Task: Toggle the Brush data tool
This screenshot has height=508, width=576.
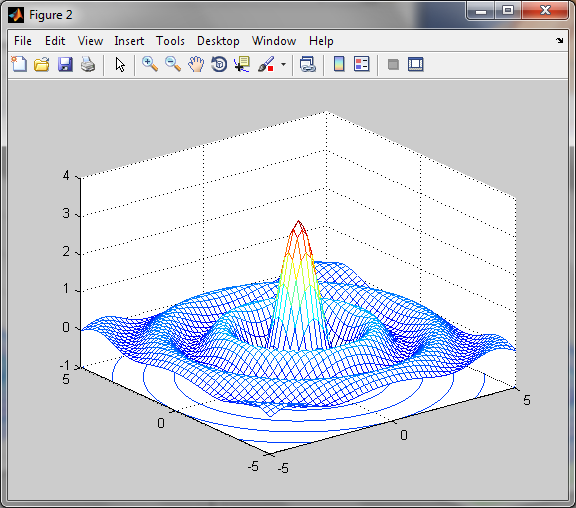Action: (x=266, y=64)
